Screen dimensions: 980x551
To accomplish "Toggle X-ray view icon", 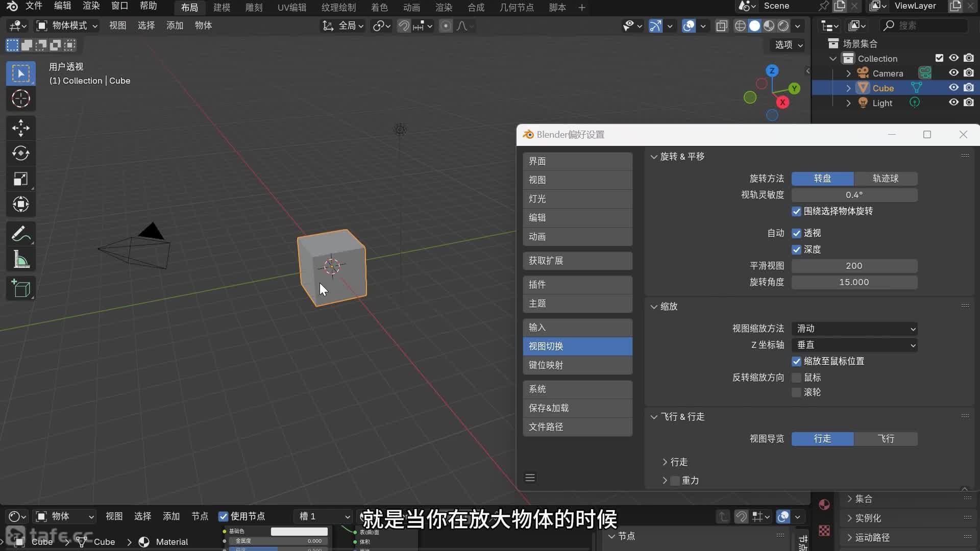I will coord(722,26).
